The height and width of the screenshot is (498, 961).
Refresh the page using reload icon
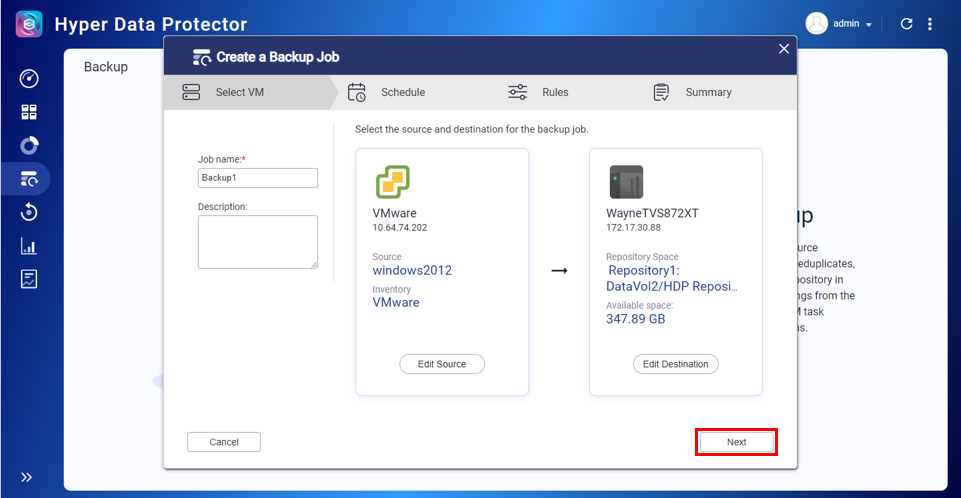point(906,23)
